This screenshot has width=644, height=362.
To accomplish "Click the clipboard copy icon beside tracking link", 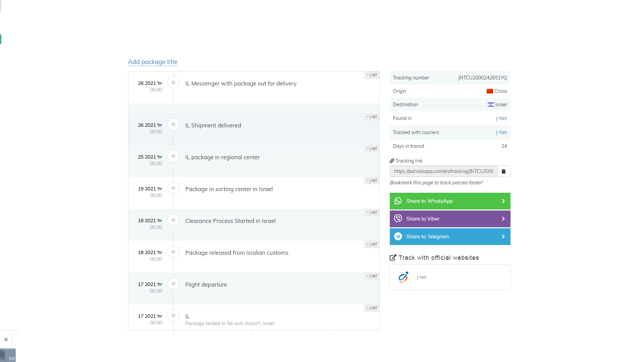I will (x=503, y=171).
